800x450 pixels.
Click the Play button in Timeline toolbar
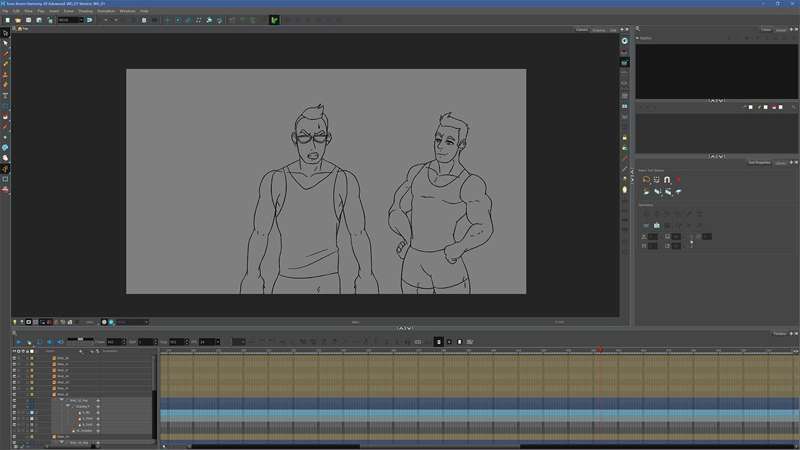(18, 342)
